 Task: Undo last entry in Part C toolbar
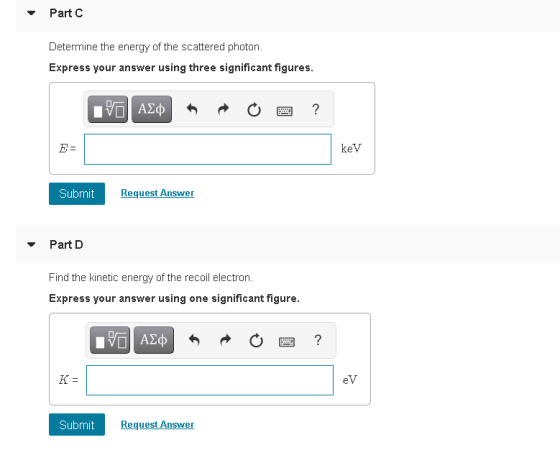(x=192, y=109)
